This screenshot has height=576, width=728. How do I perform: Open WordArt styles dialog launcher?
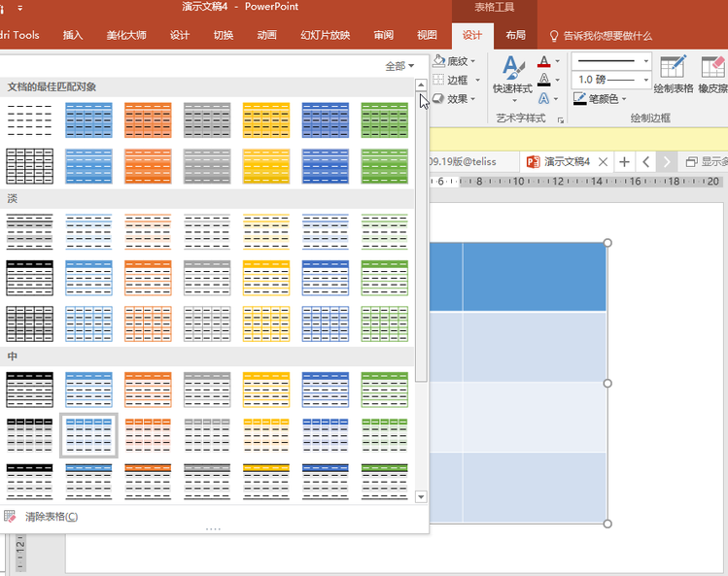click(561, 119)
